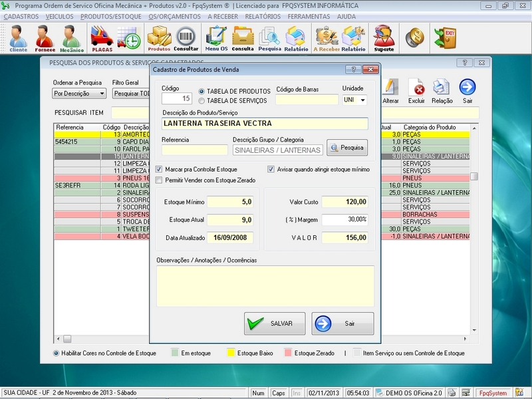The width and height of the screenshot is (532, 399).
Task: Open the A RECEBER menu
Action: click(x=223, y=17)
